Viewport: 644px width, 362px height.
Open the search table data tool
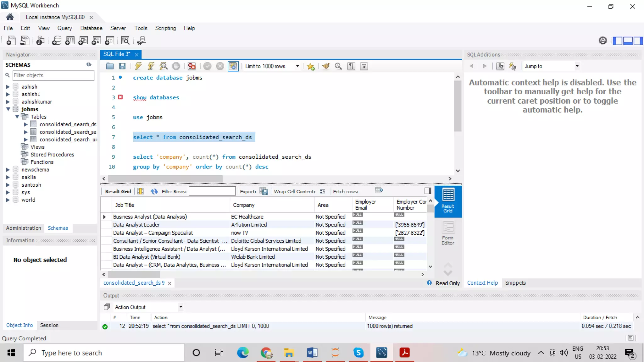(x=125, y=41)
